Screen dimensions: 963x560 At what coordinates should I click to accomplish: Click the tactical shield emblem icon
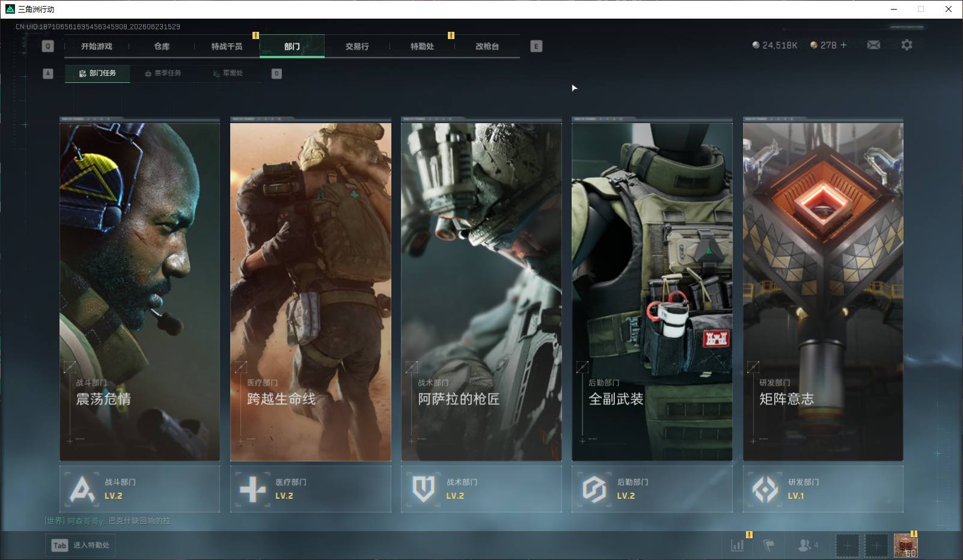pyautogui.click(x=423, y=489)
